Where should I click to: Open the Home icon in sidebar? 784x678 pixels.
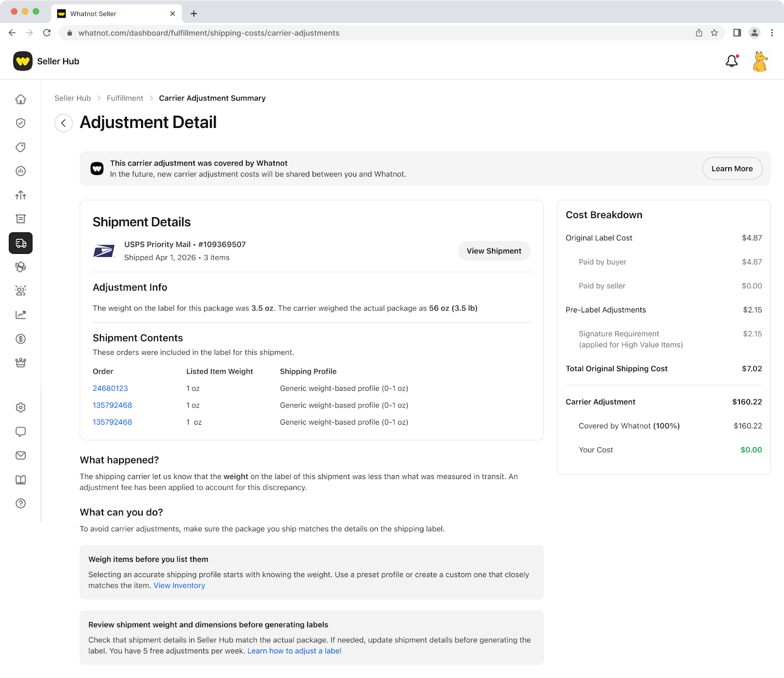point(21,100)
